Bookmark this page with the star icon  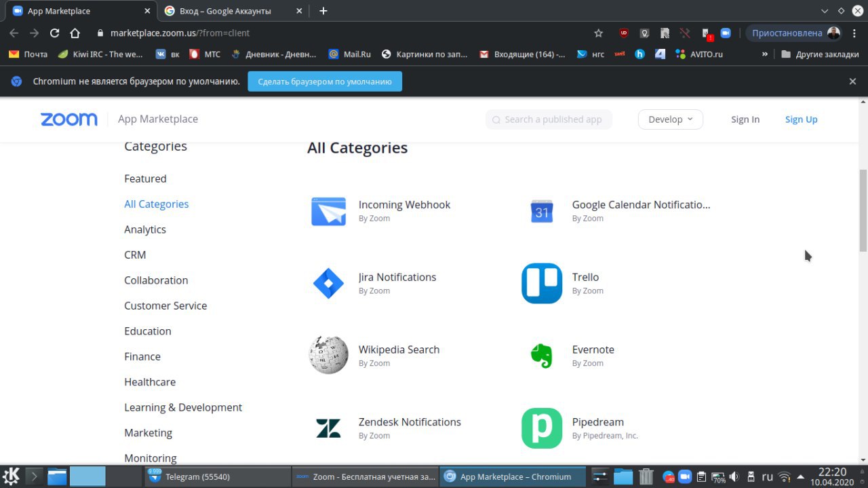[x=598, y=33]
